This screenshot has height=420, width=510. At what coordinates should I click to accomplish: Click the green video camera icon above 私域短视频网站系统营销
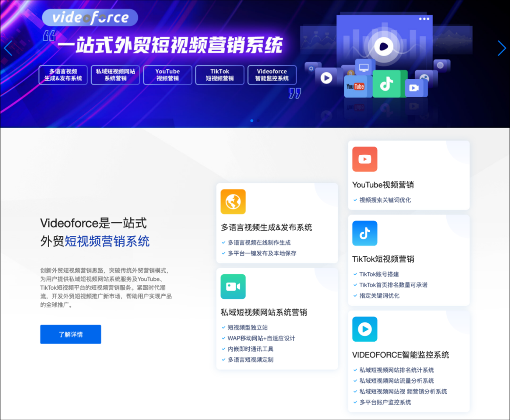coord(233,286)
